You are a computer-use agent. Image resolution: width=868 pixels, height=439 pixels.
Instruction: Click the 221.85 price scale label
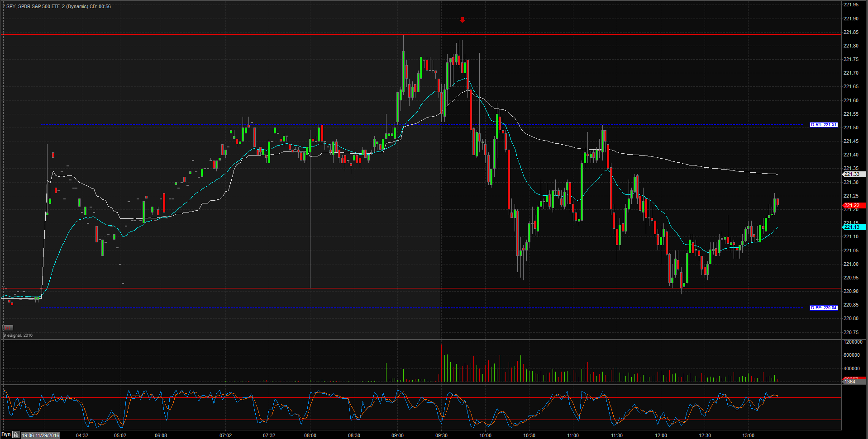click(x=851, y=33)
